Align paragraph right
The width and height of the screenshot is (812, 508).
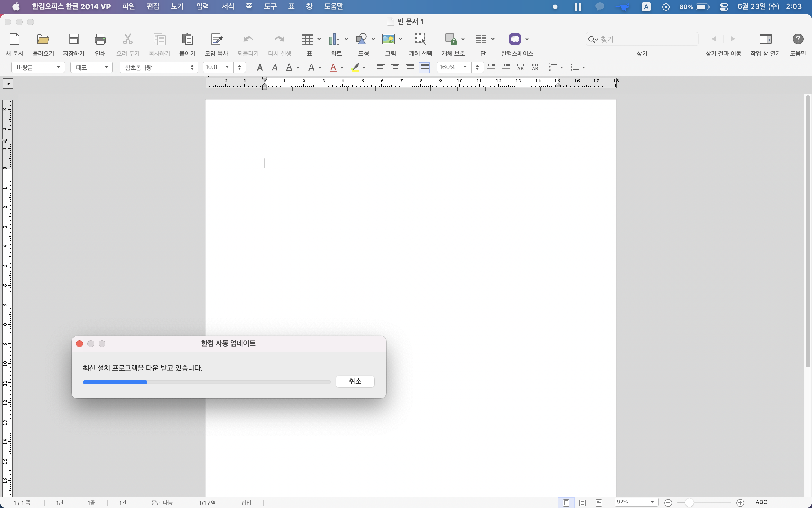(410, 67)
